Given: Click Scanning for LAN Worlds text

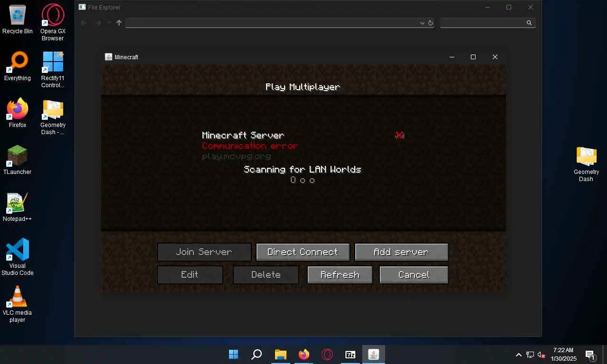Looking at the screenshot, I should (x=303, y=169).
